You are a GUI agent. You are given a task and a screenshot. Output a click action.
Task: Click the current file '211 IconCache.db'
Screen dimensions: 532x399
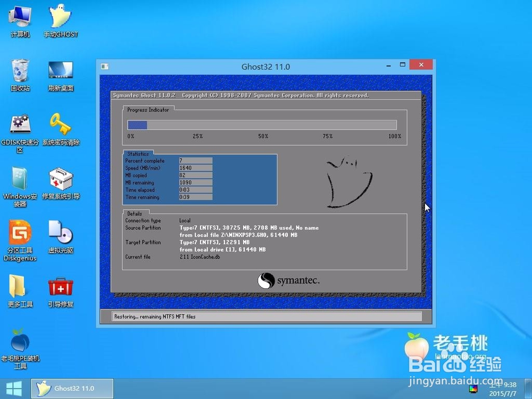200,257
